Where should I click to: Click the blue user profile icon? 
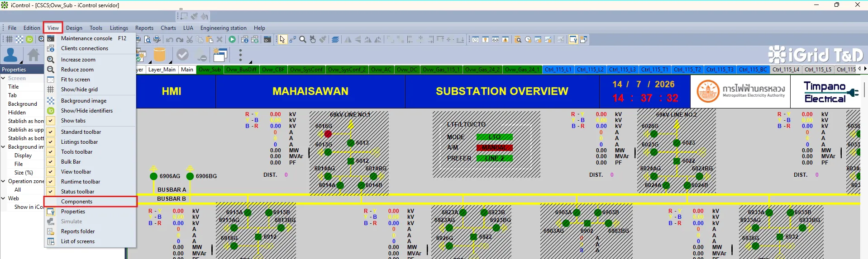(x=10, y=55)
